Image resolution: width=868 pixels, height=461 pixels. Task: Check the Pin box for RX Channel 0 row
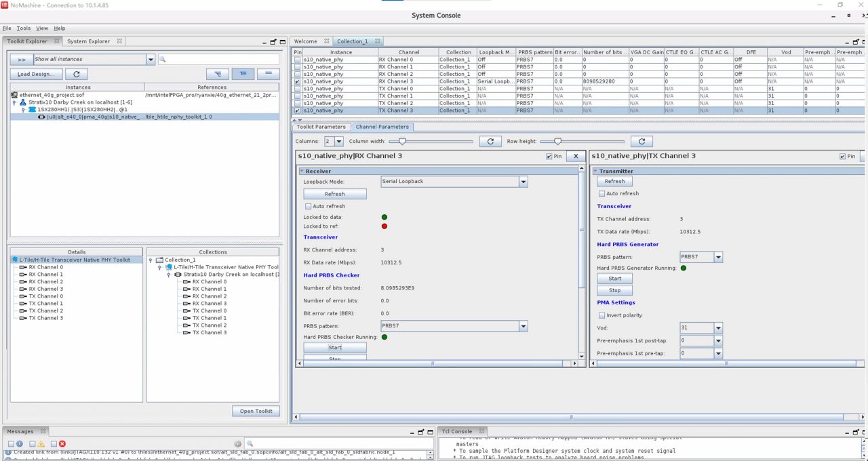click(297, 60)
